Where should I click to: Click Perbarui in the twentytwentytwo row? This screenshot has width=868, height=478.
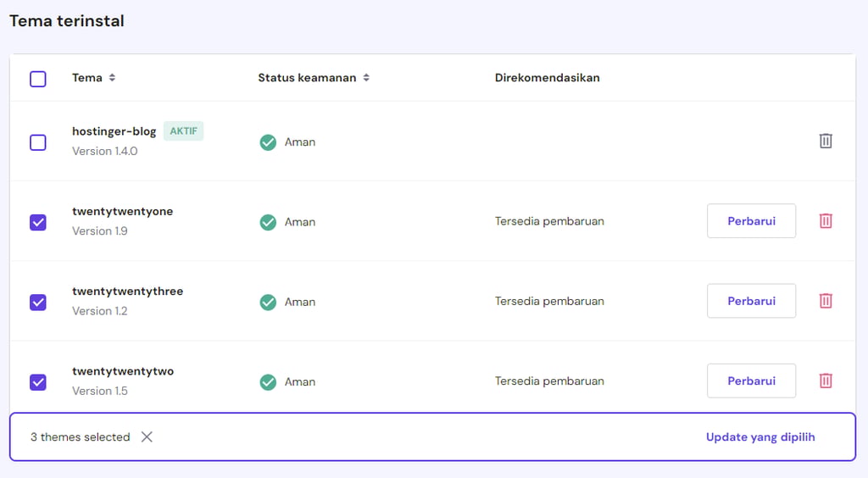(x=751, y=381)
